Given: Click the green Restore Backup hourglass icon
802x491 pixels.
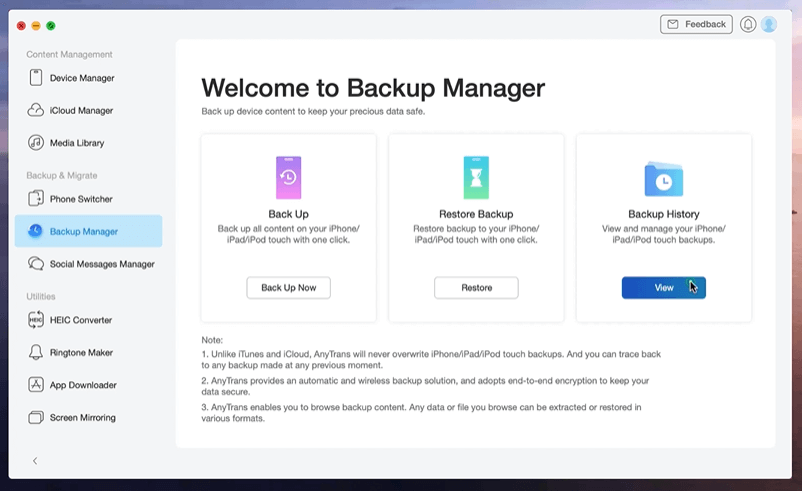Looking at the screenshot, I should click(x=476, y=177).
